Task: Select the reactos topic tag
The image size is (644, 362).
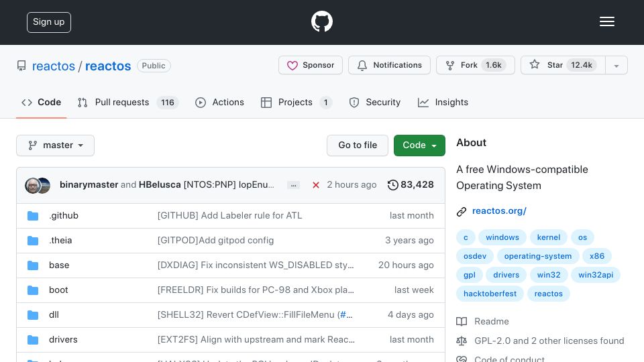Action: pyautogui.click(x=548, y=294)
